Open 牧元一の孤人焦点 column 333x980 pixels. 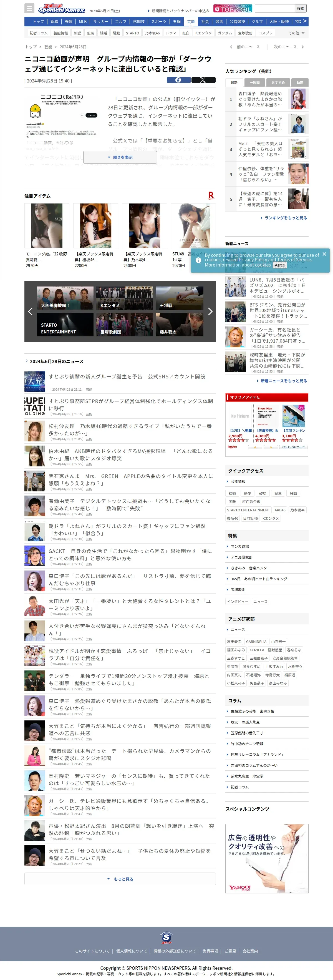pos(245,722)
